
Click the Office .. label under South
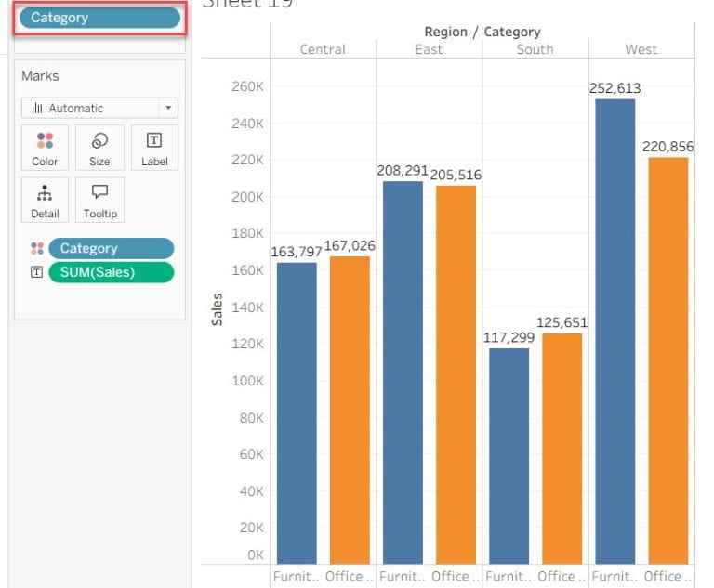[x=562, y=577]
